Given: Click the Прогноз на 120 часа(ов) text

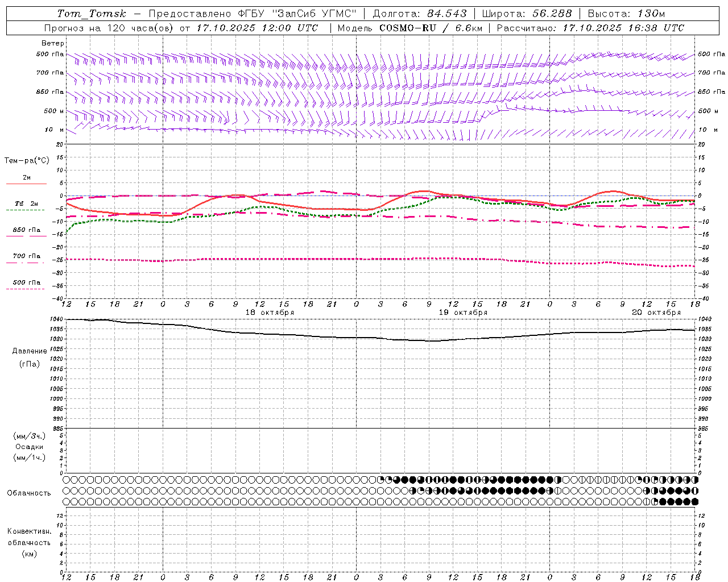Looking at the screenshot, I should [109, 28].
